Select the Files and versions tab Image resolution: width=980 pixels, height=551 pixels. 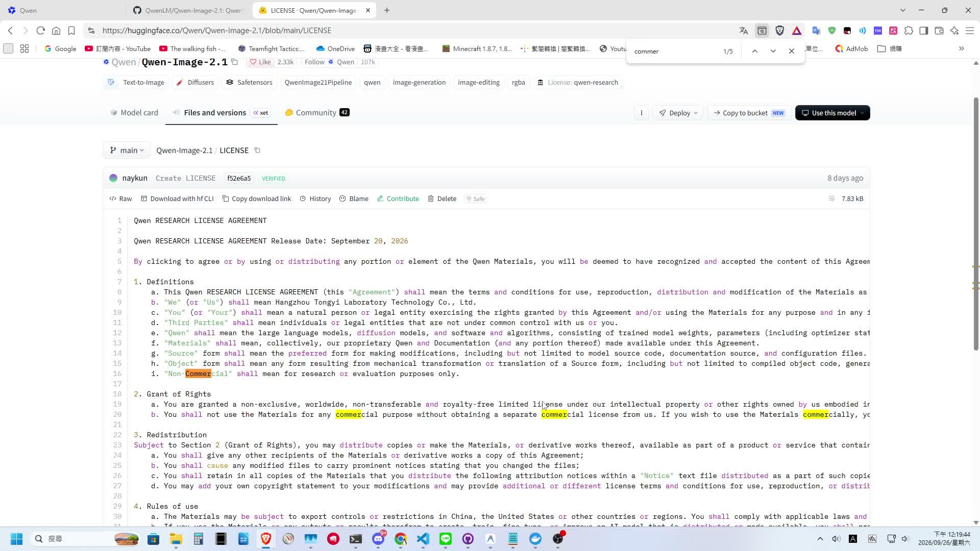click(x=221, y=113)
